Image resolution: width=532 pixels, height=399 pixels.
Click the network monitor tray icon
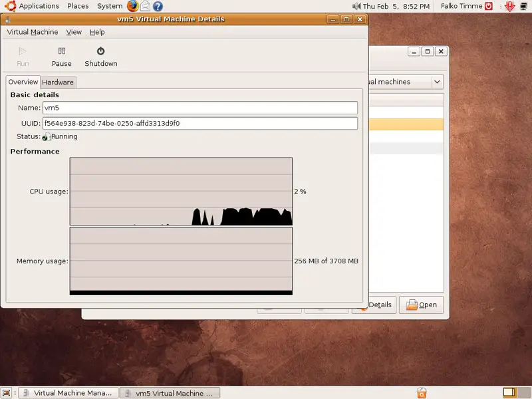(524, 6)
